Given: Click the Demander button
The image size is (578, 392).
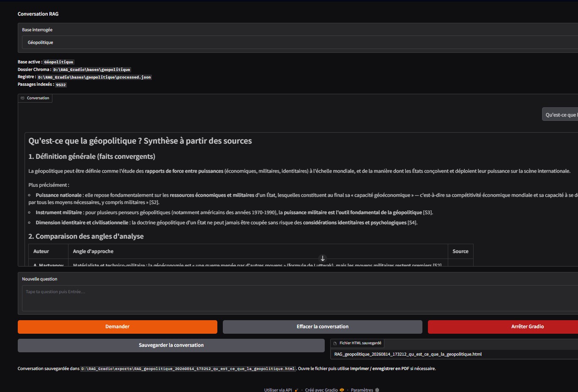Looking at the screenshot, I should (x=118, y=327).
